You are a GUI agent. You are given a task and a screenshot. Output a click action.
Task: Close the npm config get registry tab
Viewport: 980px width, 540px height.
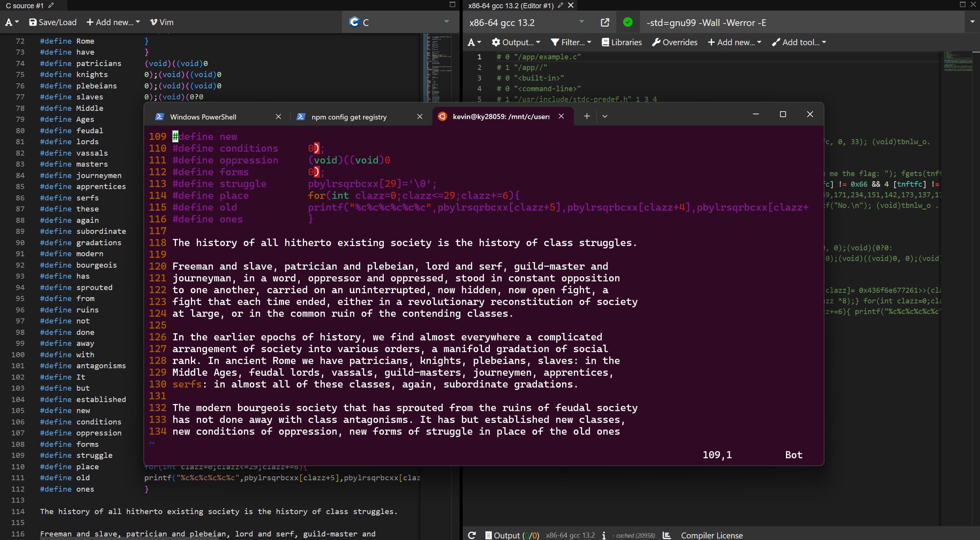(419, 117)
